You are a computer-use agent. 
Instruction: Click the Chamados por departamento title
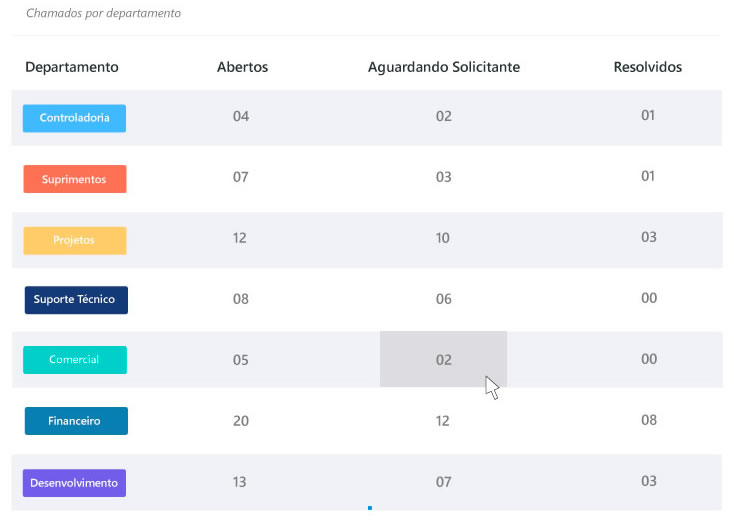click(x=104, y=15)
